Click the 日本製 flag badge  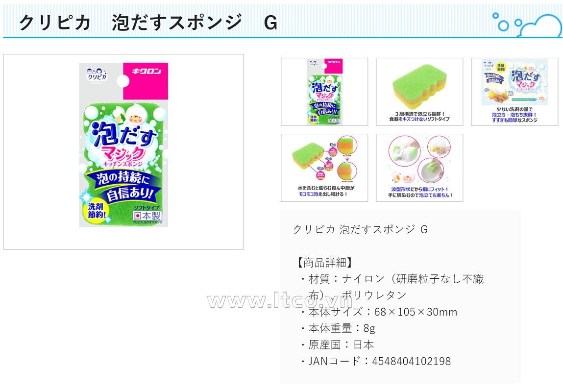(x=147, y=216)
